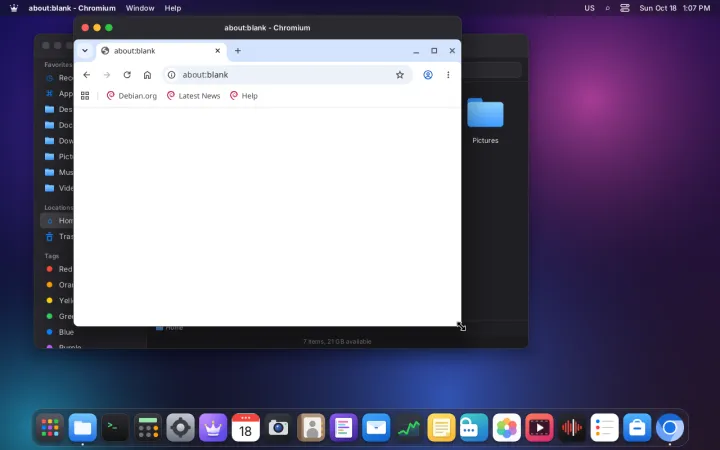Open the Help menu in top bar
The height and width of the screenshot is (450, 720).
[x=173, y=8]
